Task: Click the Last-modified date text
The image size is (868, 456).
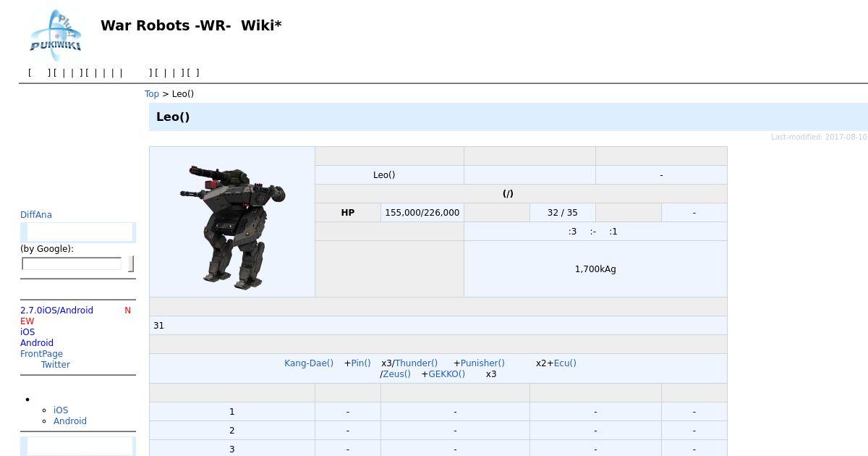Action: (x=819, y=138)
